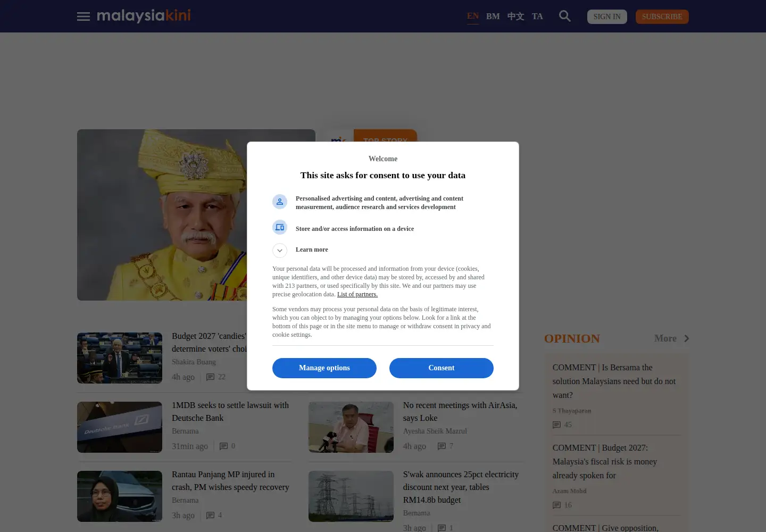Open the Loke press conference thumbnail
The height and width of the screenshot is (532, 766).
click(x=351, y=427)
